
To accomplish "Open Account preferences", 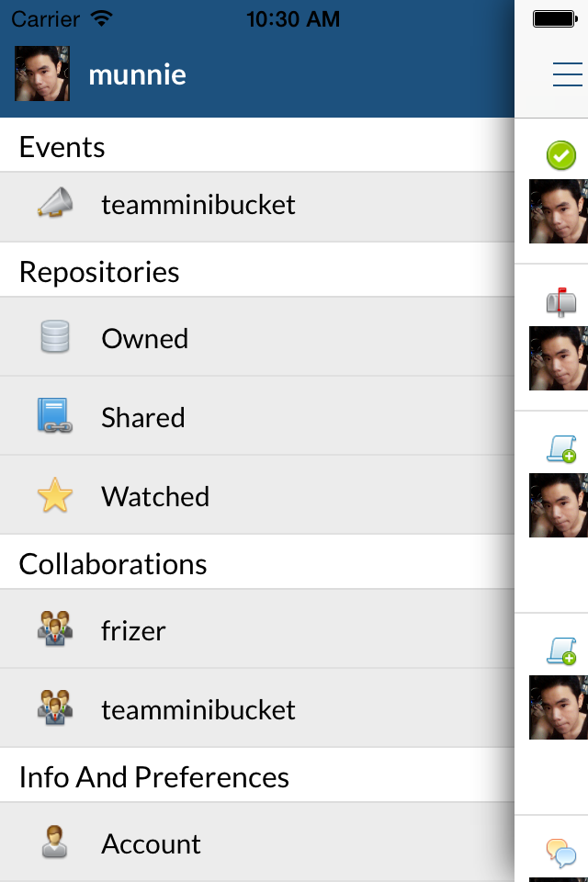I will (x=151, y=843).
